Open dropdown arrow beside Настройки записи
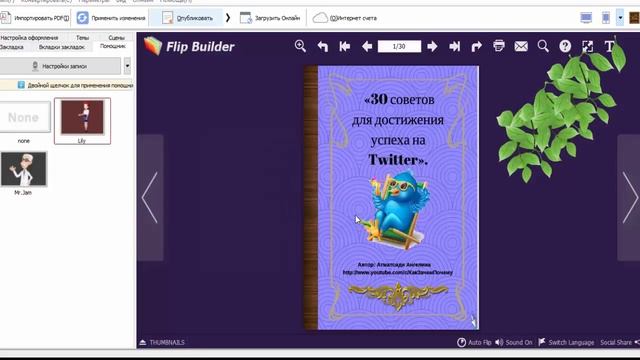The height and width of the screenshot is (360, 640). point(127,66)
